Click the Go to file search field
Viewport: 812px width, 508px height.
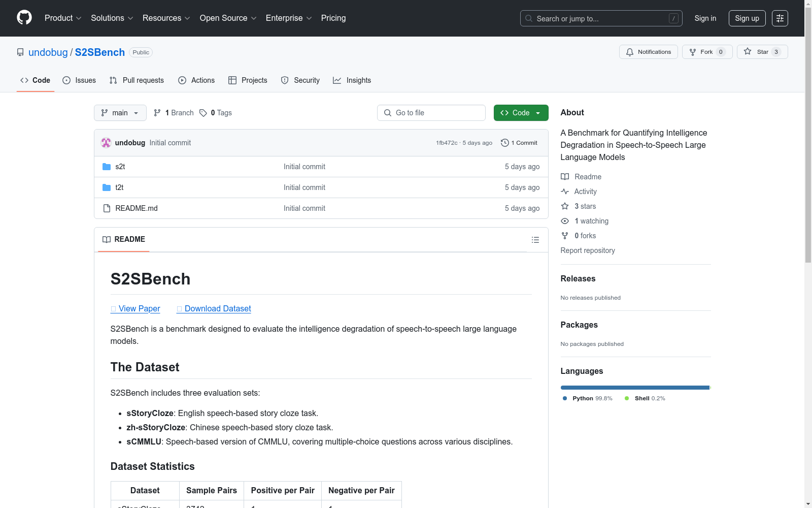[431, 113]
